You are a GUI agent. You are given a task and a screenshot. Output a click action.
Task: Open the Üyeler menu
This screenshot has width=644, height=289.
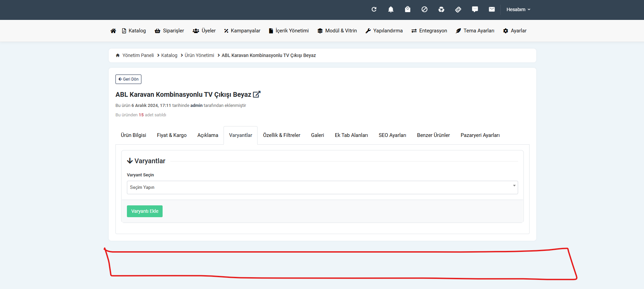point(204,31)
